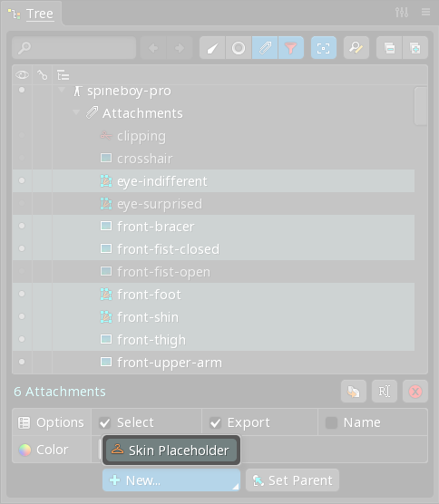Screen dimensions: 439x504
Task: Click the red delete attachments button
Action: coord(415,392)
